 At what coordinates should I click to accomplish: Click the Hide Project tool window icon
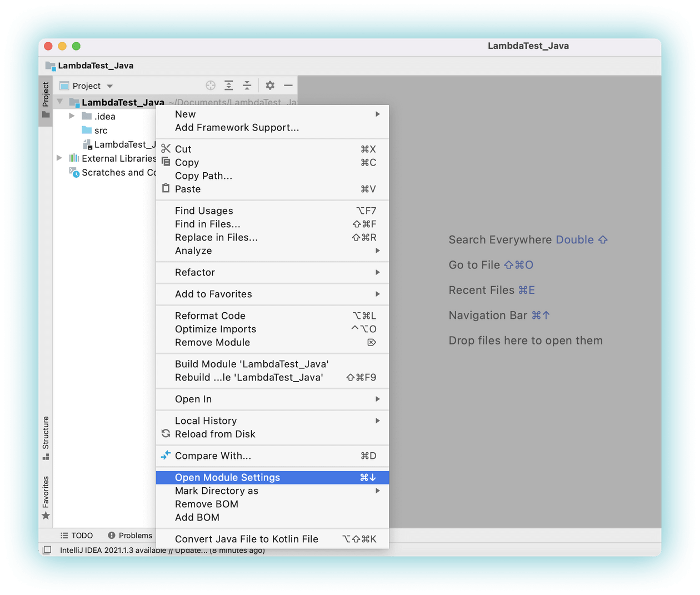point(288,85)
